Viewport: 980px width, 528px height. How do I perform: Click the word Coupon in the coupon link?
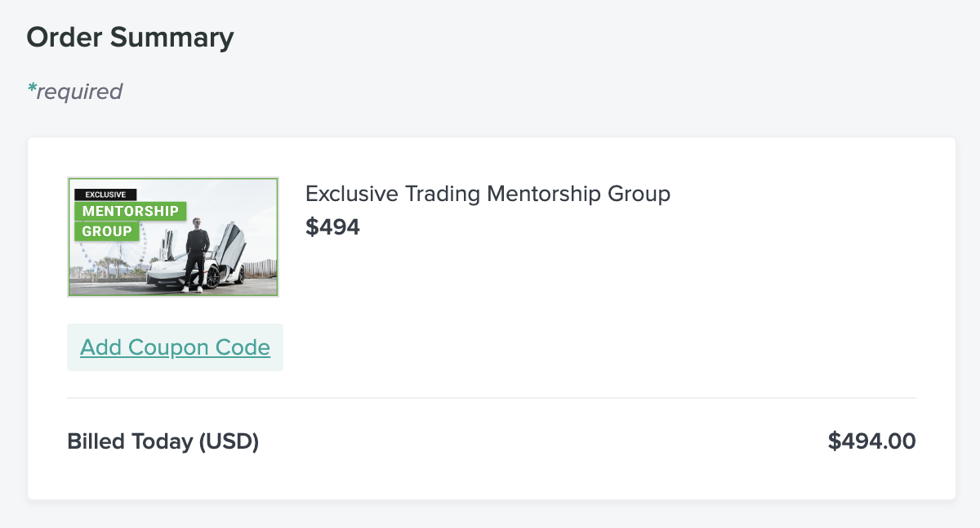coord(169,348)
